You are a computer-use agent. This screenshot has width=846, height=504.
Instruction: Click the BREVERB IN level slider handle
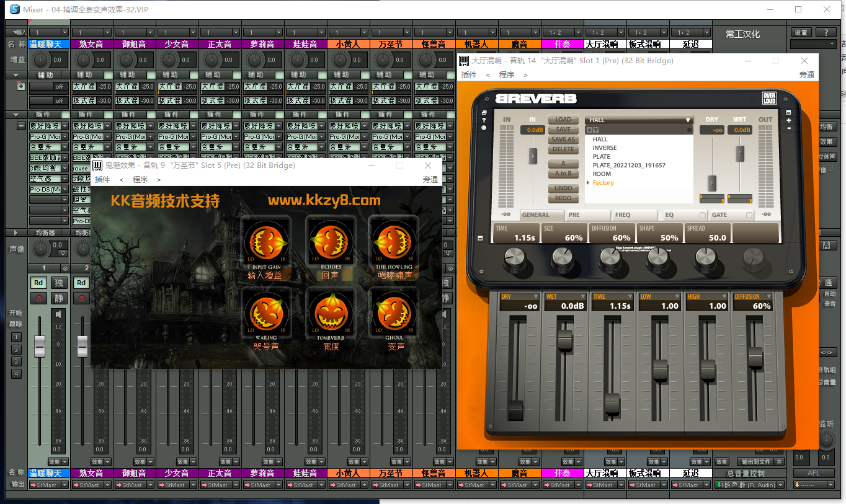pyautogui.click(x=533, y=157)
